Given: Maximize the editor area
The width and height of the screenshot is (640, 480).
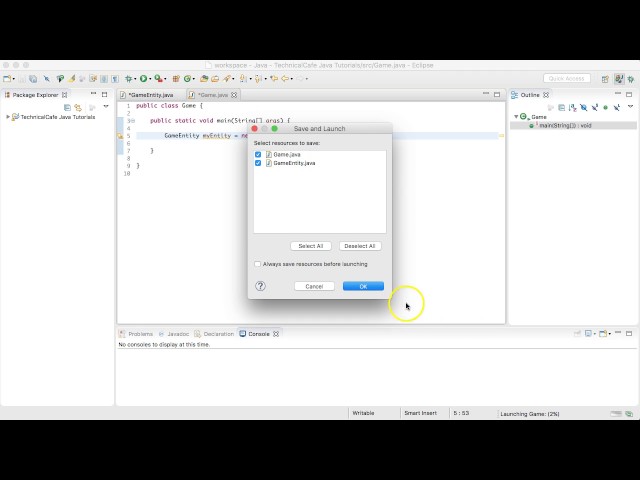Looking at the screenshot, I should pos(497,95).
